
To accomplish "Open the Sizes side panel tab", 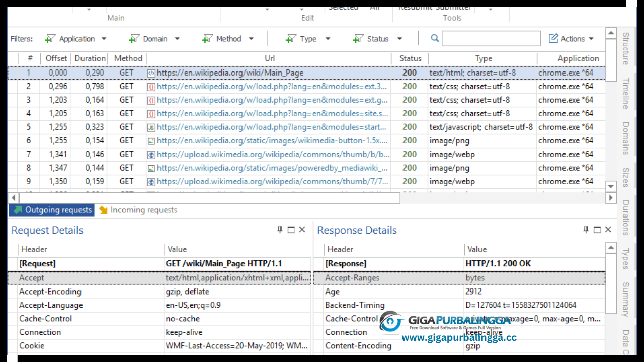I will (625, 177).
